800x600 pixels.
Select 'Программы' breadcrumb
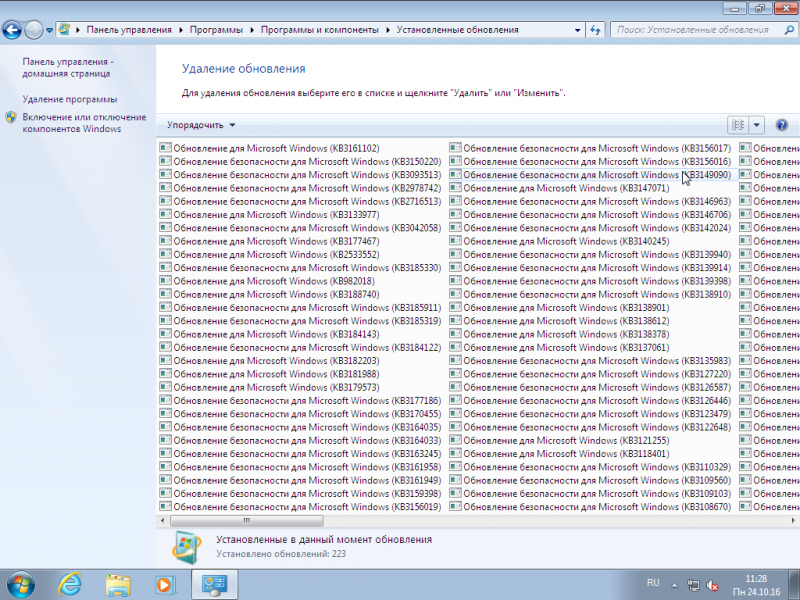[x=216, y=30]
